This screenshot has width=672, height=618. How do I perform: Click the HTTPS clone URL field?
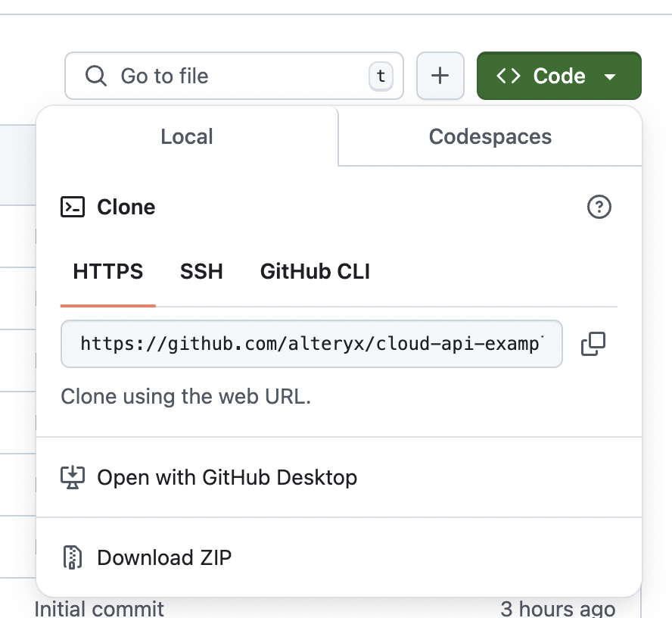[x=312, y=344]
